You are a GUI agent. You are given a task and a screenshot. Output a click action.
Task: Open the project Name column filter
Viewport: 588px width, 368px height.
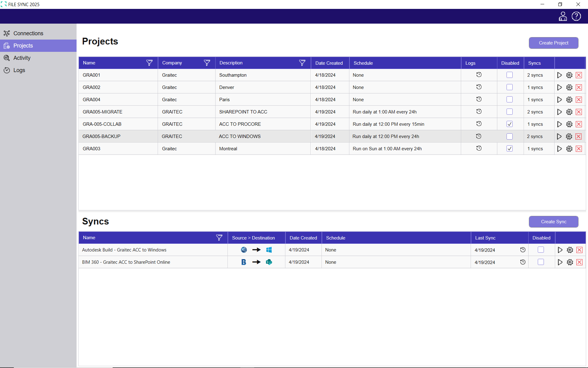tap(149, 63)
